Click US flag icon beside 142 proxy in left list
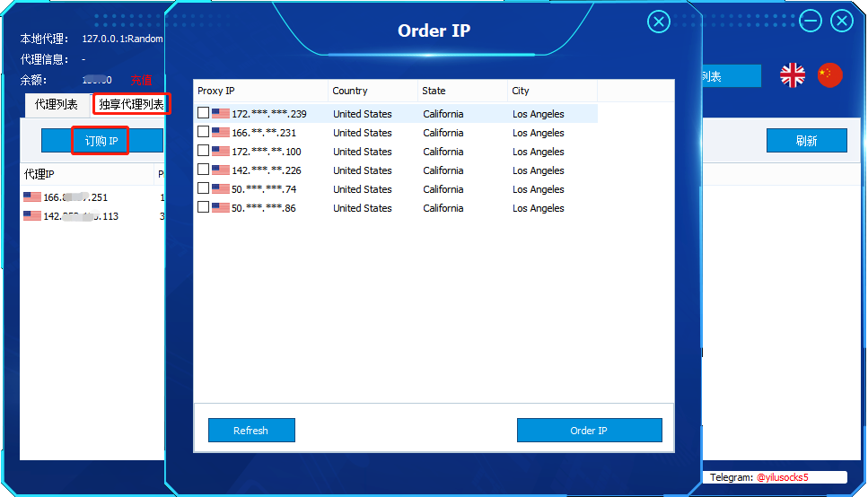Viewport: 868px width, 497px height. click(32, 216)
